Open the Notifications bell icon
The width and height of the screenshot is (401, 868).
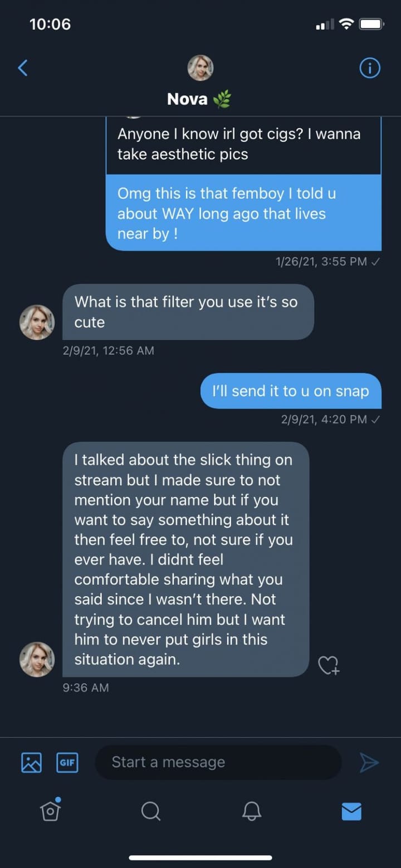(x=251, y=812)
